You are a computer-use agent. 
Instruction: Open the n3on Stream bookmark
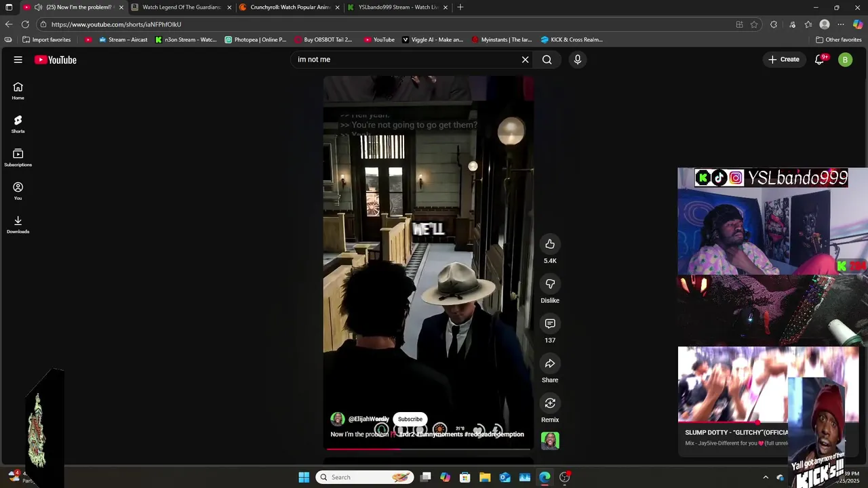186,39
